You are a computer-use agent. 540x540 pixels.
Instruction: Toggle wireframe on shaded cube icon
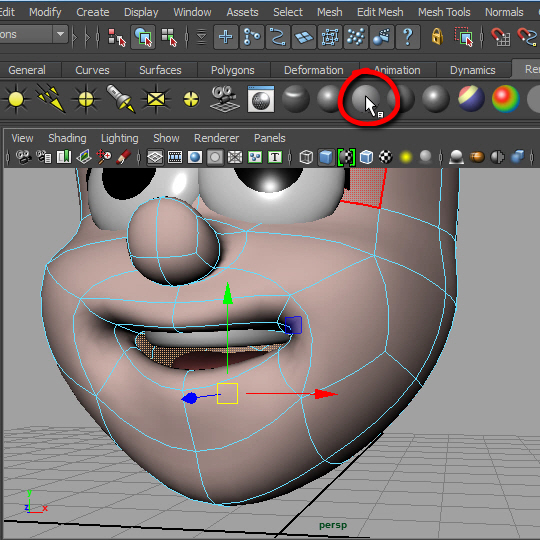pyautogui.click(x=366, y=157)
